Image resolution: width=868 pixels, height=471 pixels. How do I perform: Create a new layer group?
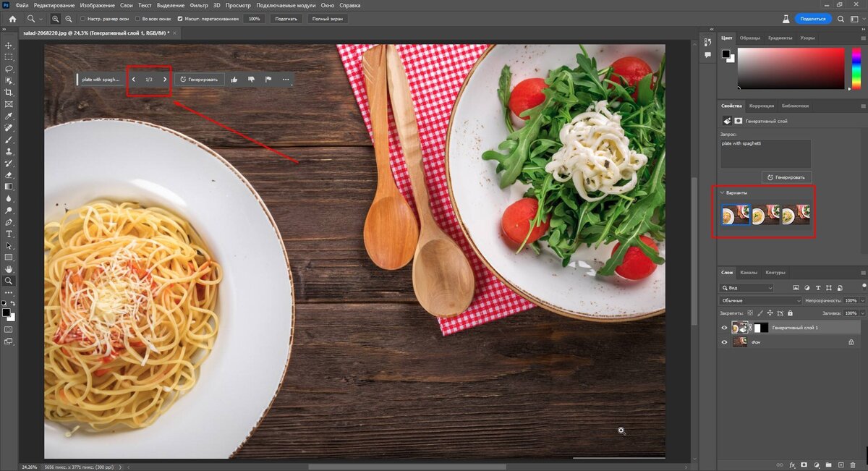[x=828, y=464]
